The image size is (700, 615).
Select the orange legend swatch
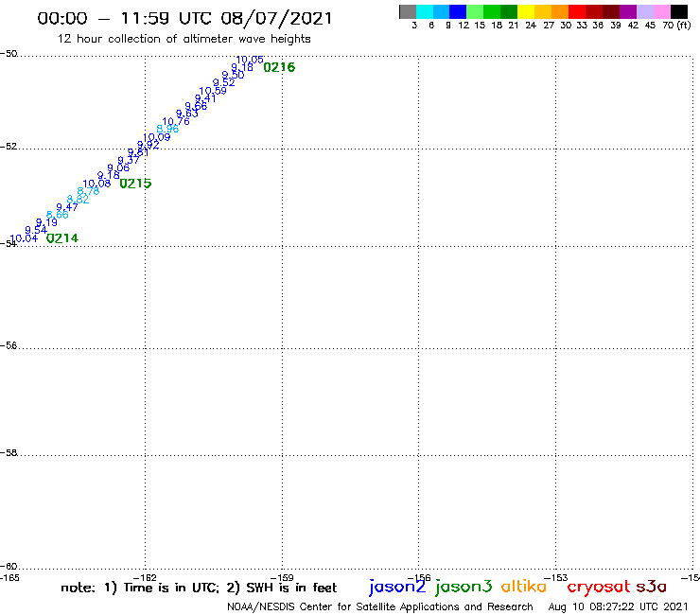[560, 11]
